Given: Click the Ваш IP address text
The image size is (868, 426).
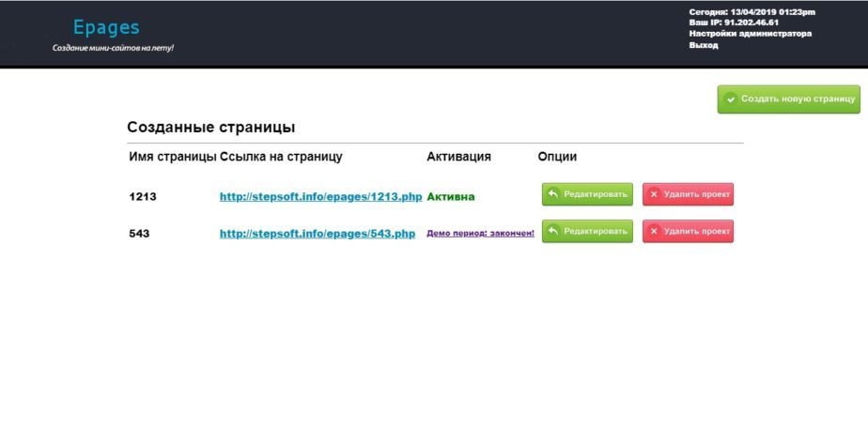Looking at the screenshot, I should [734, 23].
